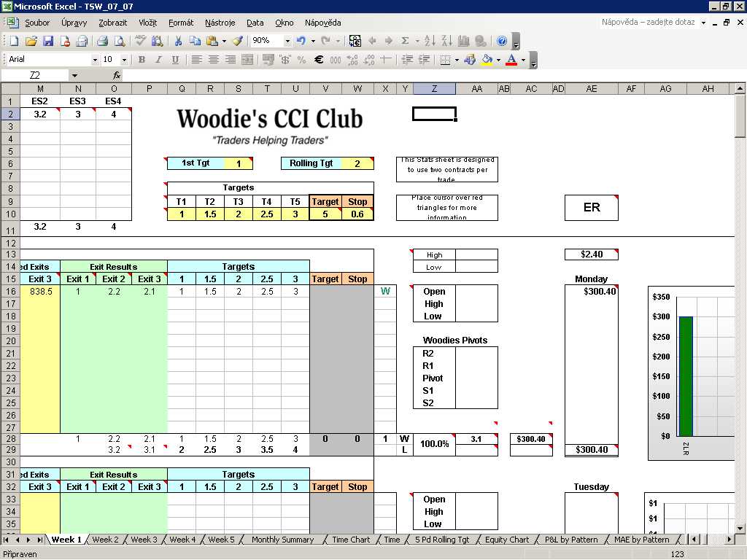This screenshot has width=747, height=560.
Task: Click the insert function fx icon
Action: click(117, 75)
